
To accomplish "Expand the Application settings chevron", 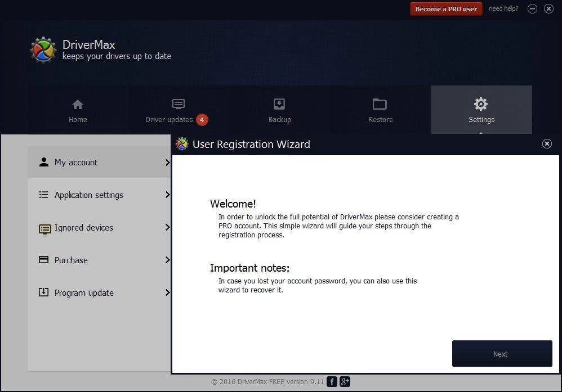I will coord(167,195).
